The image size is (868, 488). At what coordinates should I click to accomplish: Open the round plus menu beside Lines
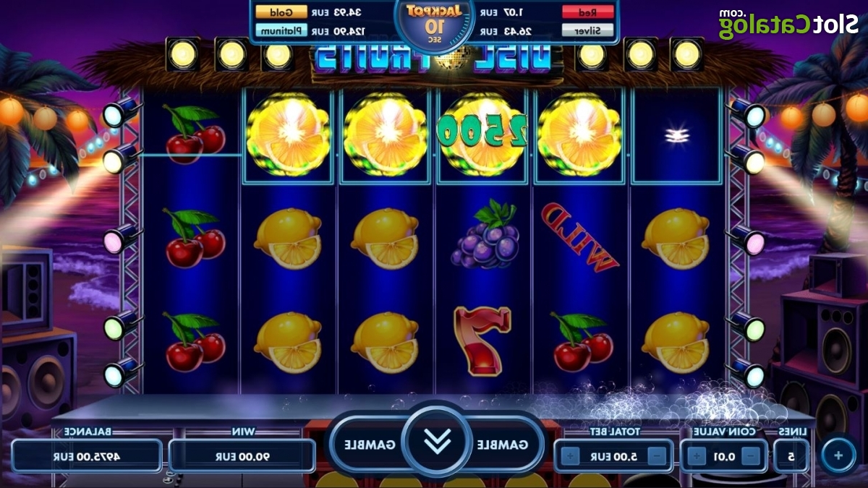point(838,455)
